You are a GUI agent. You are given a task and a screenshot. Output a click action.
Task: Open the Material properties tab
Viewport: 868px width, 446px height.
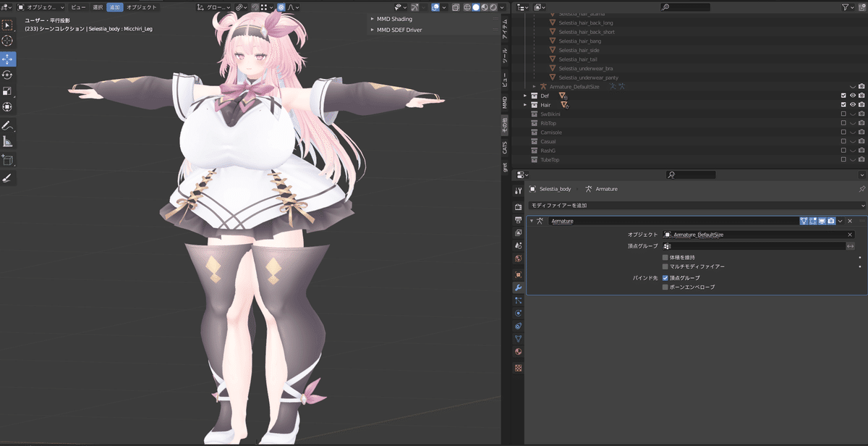[518, 352]
